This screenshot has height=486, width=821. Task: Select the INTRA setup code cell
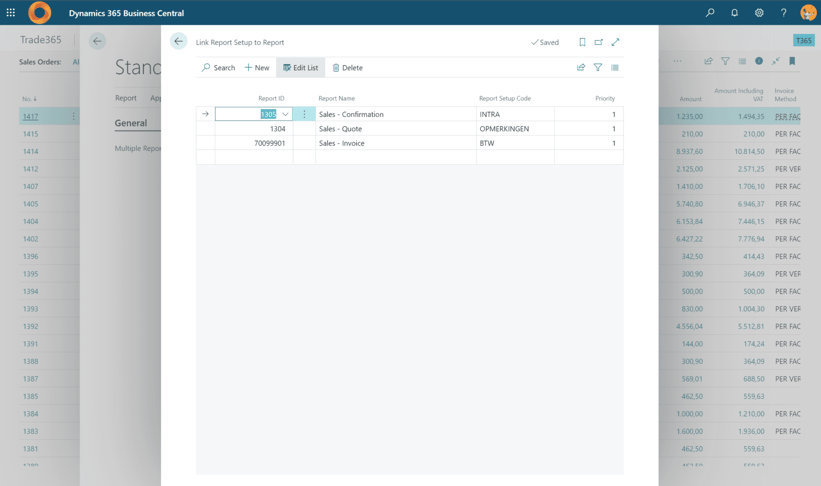coord(515,114)
